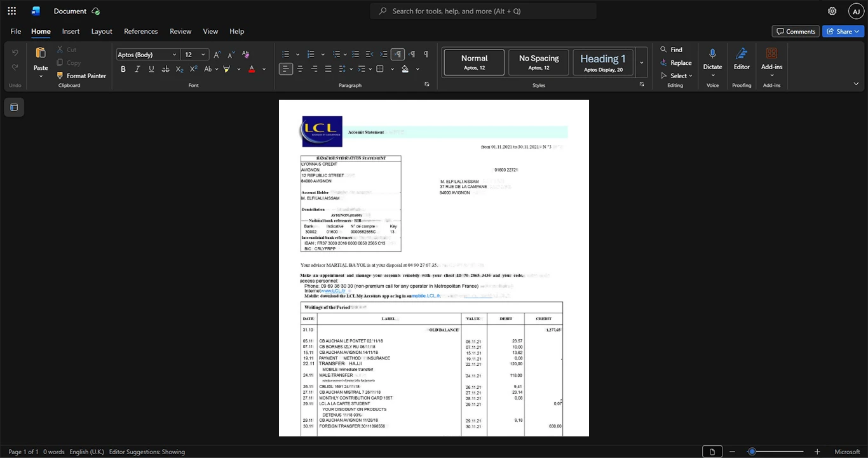This screenshot has height=458, width=868.
Task: Click the Undo arrow icon
Action: pos(15,53)
